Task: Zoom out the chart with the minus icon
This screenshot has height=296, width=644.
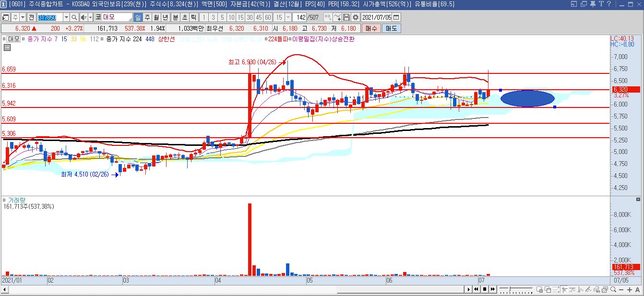Action: pyautogui.click(x=621, y=290)
